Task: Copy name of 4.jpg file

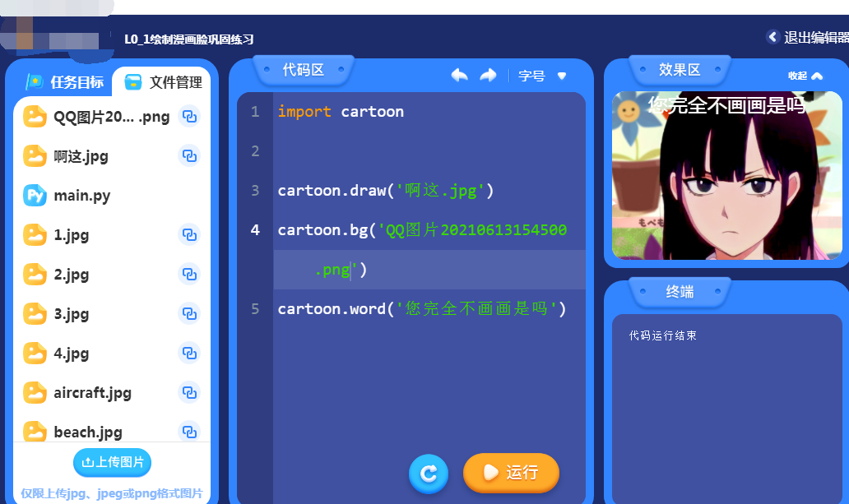Action: [189, 354]
